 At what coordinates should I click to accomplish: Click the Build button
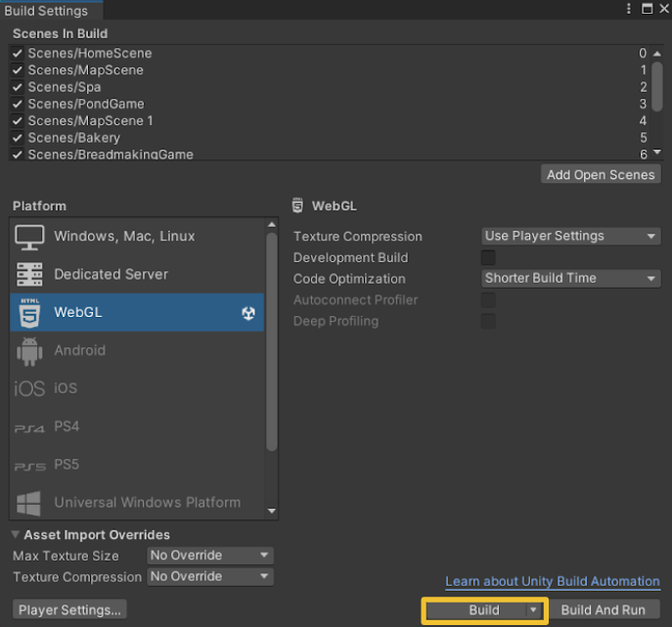(484, 609)
